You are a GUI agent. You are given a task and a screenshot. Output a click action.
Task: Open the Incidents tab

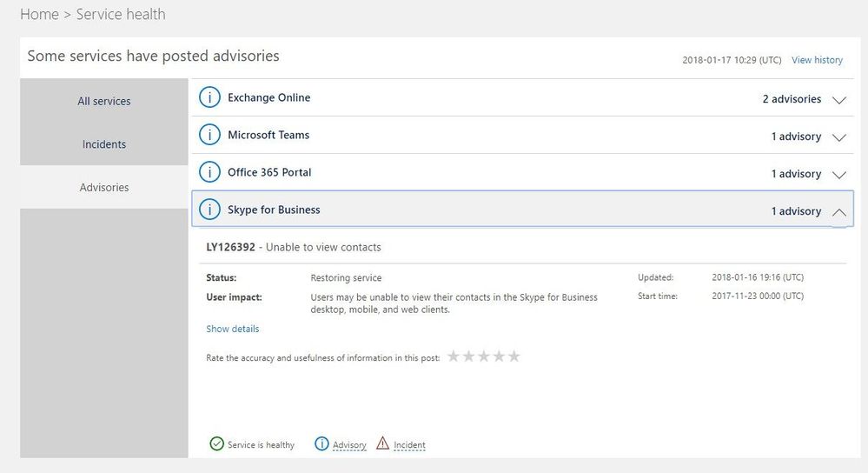(x=104, y=144)
